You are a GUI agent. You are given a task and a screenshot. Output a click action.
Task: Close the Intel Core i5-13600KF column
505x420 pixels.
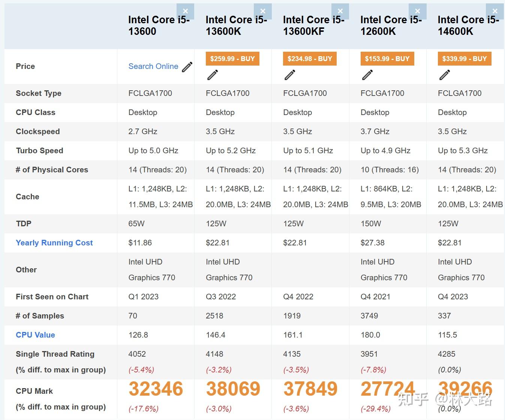pyautogui.click(x=340, y=11)
